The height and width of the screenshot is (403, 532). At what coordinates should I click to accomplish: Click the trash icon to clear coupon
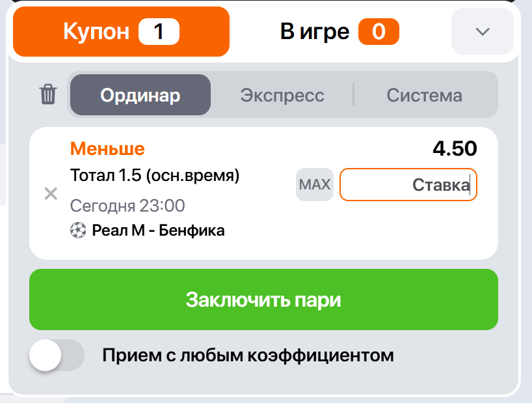[48, 95]
